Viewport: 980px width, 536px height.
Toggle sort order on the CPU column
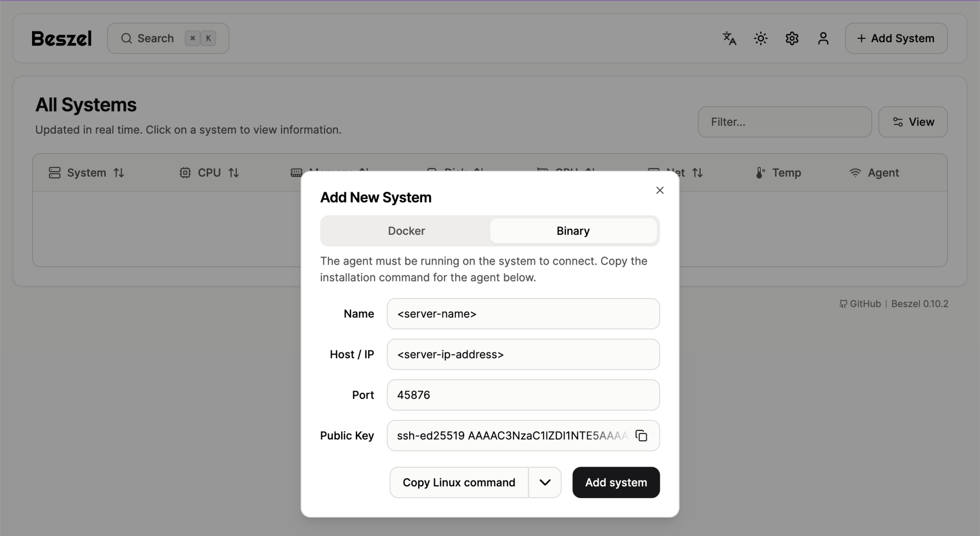[x=234, y=173]
